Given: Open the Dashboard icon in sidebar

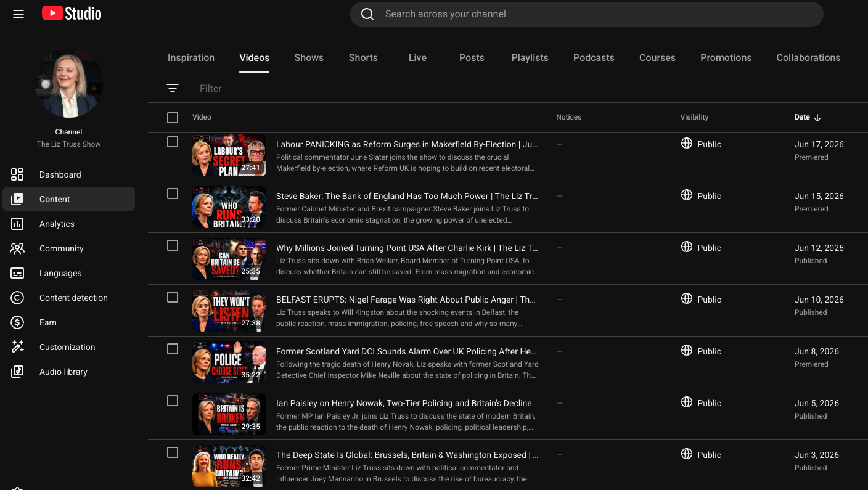Looking at the screenshot, I should [17, 174].
